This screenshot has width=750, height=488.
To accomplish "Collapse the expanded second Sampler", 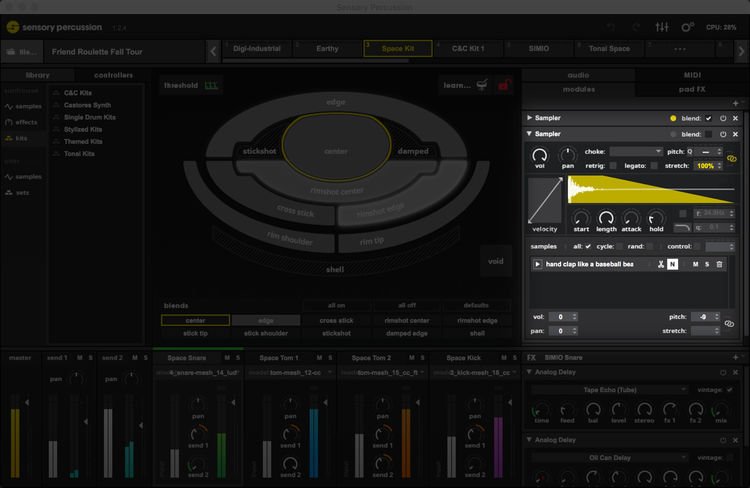I will [x=529, y=134].
